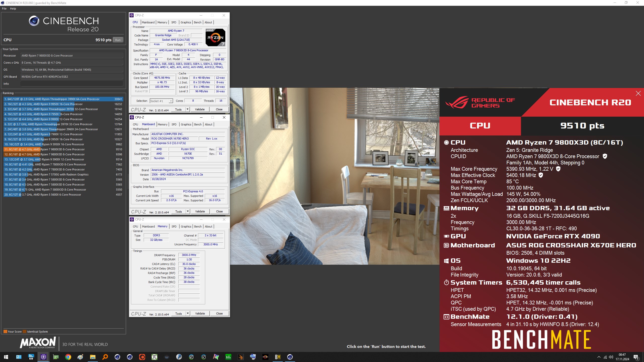The image size is (644, 362).
Task: Open the Ryzen Master taskbar icon
Action: point(265,357)
